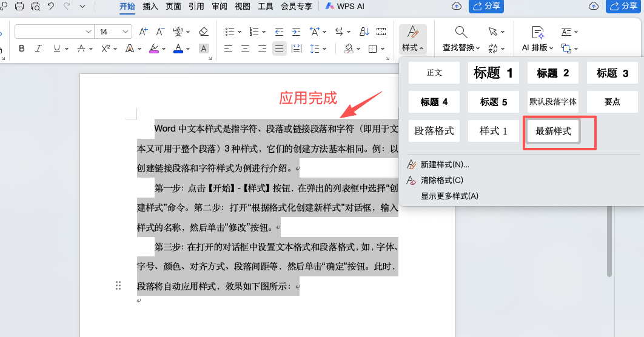Open the underline style dropdown arrow

tap(67, 49)
